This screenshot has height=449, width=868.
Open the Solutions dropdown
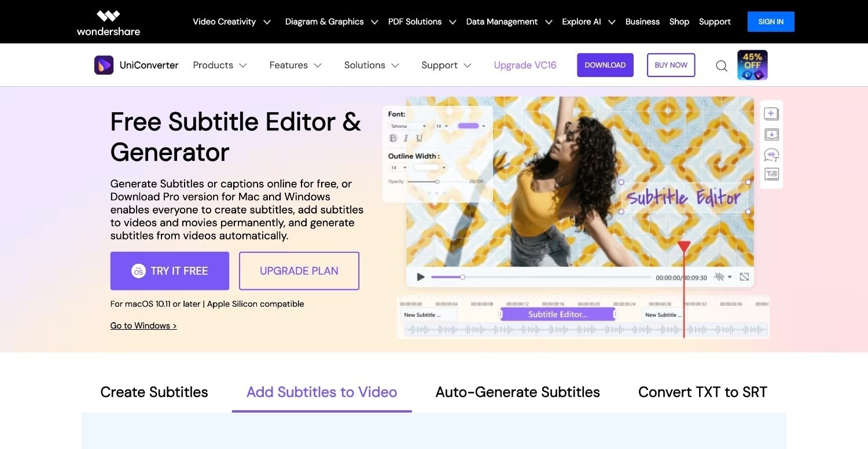(x=372, y=65)
